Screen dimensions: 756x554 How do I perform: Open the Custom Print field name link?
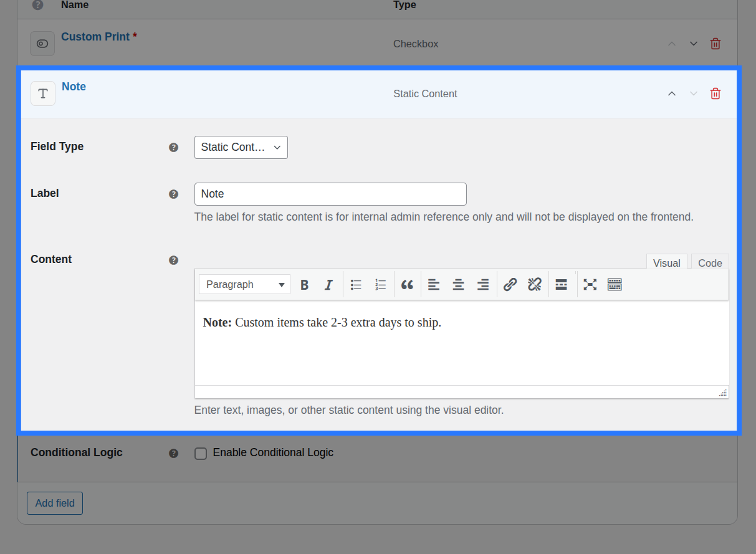(95, 37)
